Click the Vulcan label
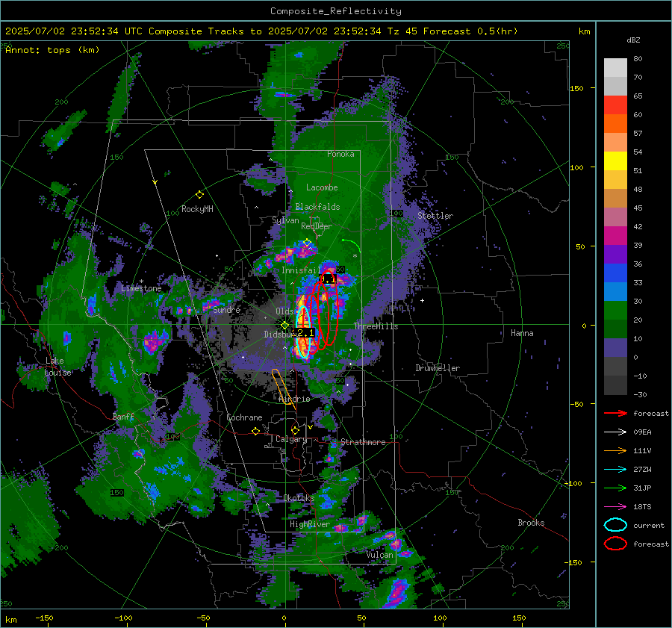This screenshot has width=672, height=628. pyautogui.click(x=379, y=555)
